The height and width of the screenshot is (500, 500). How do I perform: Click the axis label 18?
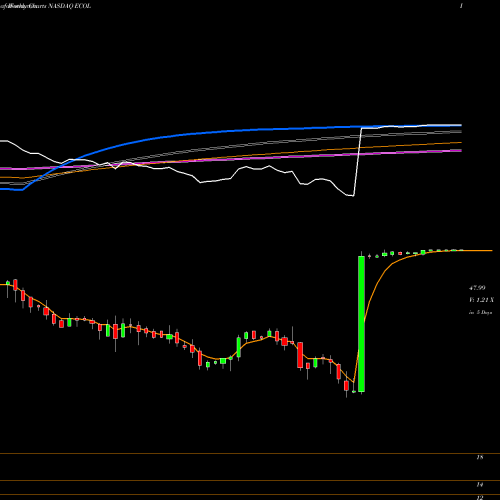tap(480, 457)
